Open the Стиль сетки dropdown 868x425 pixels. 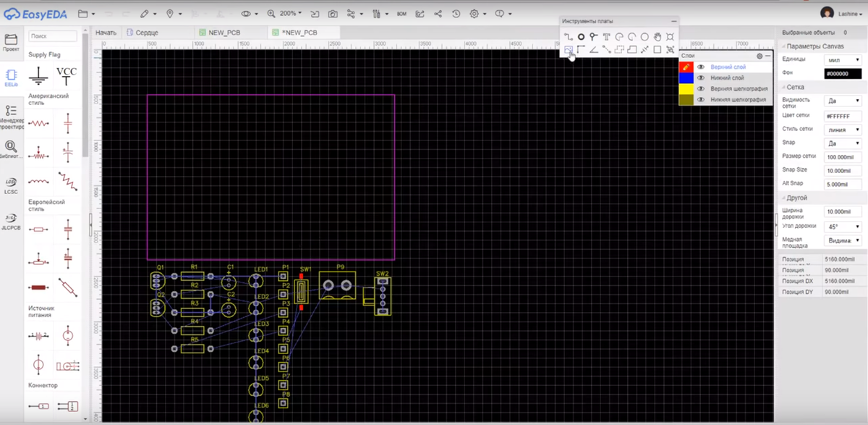tap(843, 130)
